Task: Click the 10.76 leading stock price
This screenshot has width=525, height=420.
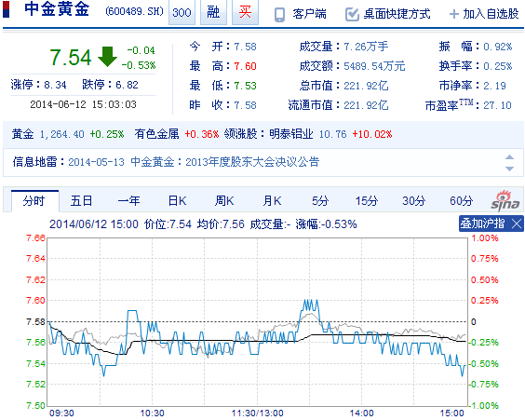Action: (x=333, y=134)
